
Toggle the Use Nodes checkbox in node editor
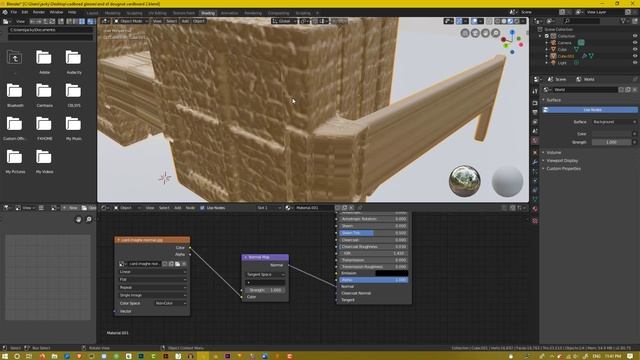202,208
